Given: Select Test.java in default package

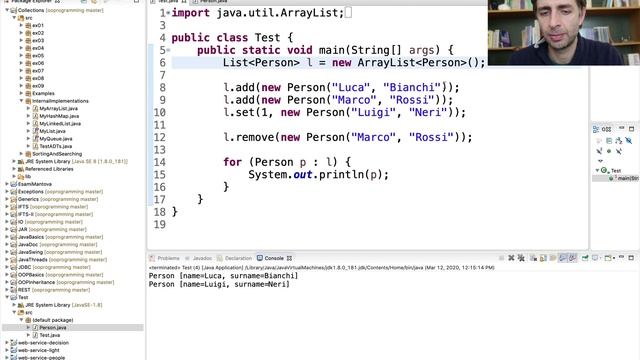Looking at the screenshot, I should click(49, 335).
